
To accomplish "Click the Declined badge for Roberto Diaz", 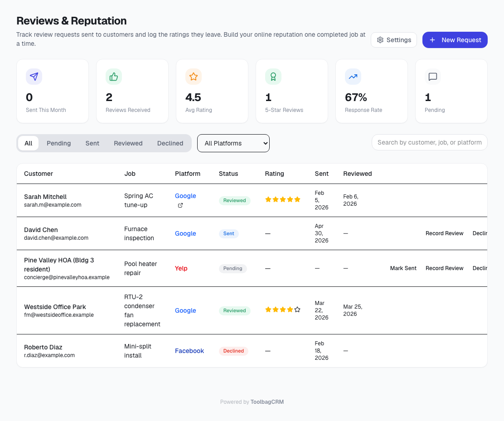I will coord(233,351).
